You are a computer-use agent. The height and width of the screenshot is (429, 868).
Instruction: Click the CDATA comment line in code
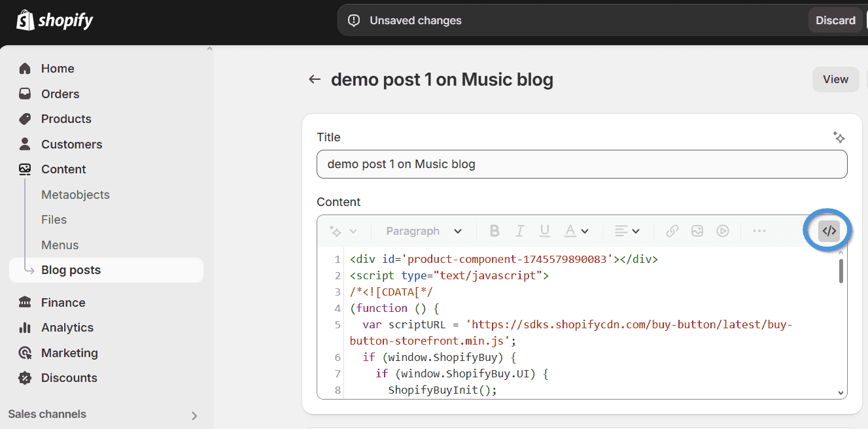point(391,292)
